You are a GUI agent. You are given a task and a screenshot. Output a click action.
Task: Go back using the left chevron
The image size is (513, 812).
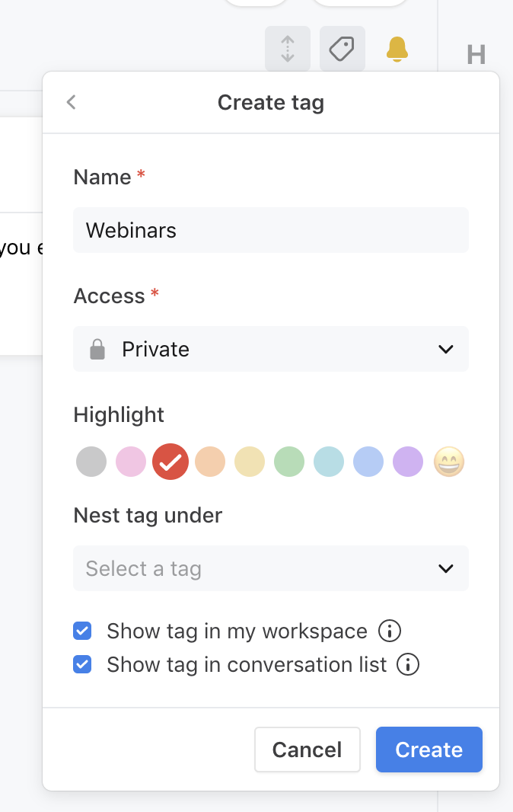(72, 102)
